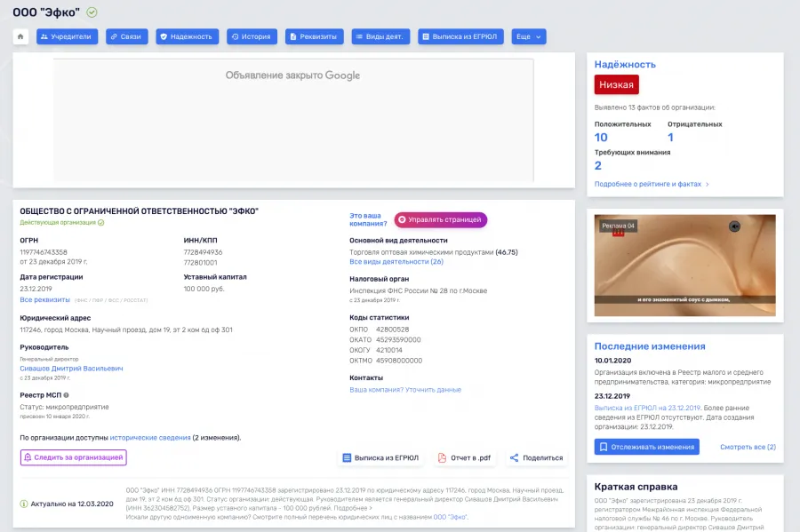The width and height of the screenshot is (800, 532).
Task: Select the ОКТМО code 45908000000
Action: tap(399, 361)
